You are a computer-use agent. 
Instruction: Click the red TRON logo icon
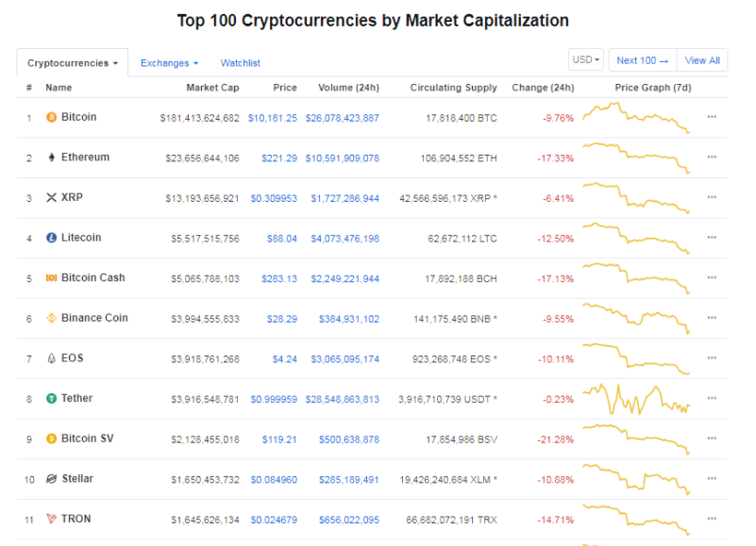[51, 519]
